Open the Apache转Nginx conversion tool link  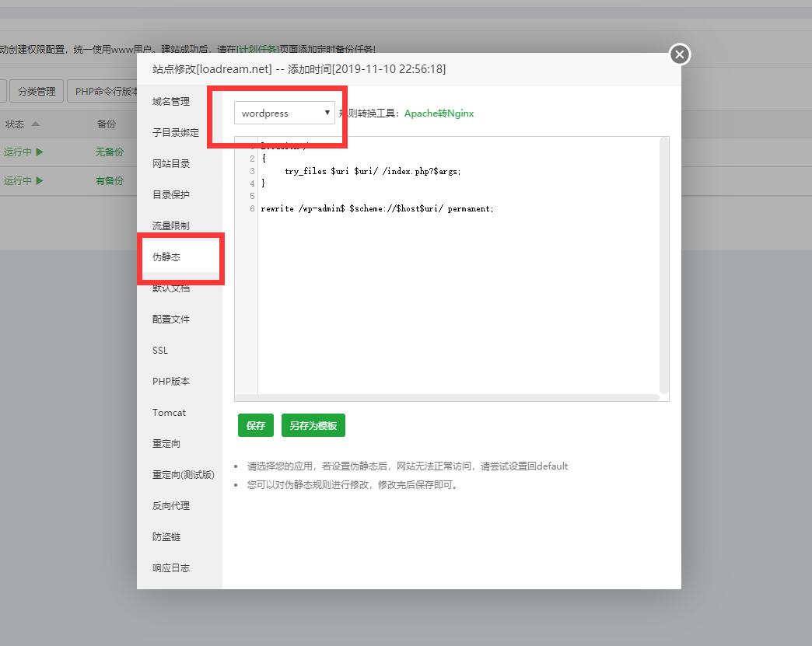click(439, 113)
